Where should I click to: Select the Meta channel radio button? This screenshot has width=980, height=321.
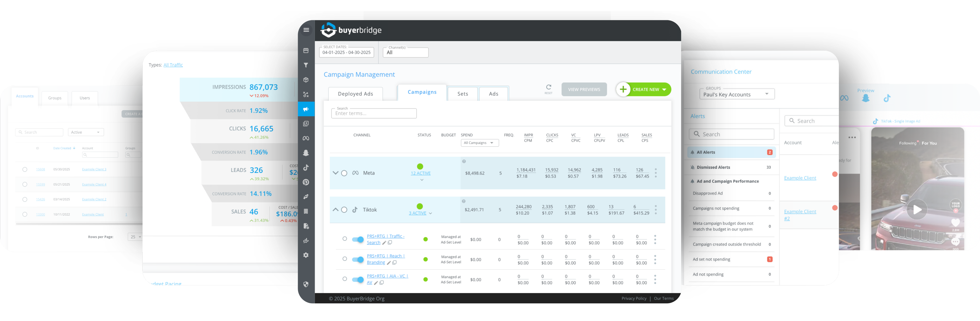click(344, 173)
